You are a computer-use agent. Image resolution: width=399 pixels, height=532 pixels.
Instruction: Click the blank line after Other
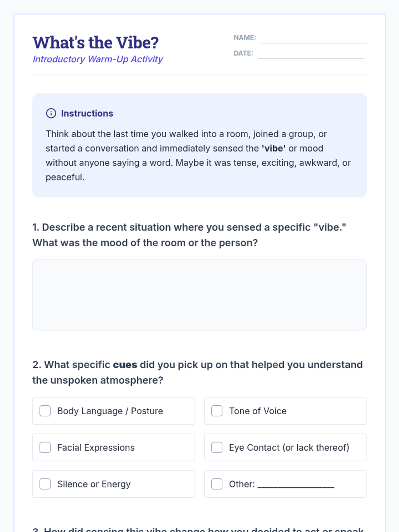pyautogui.click(x=296, y=485)
